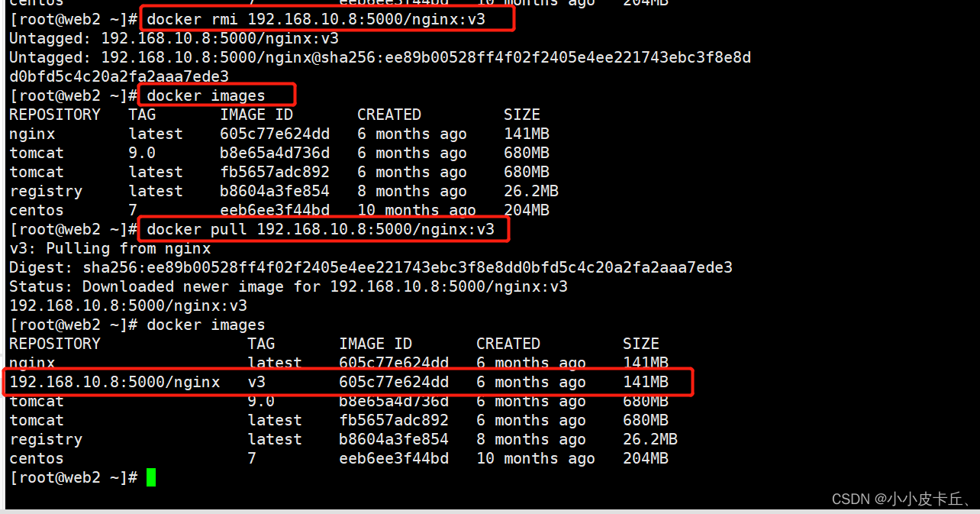Select the CREATED header in listing before docker pull
Viewport: 980px width, 514px height.
tap(389, 115)
